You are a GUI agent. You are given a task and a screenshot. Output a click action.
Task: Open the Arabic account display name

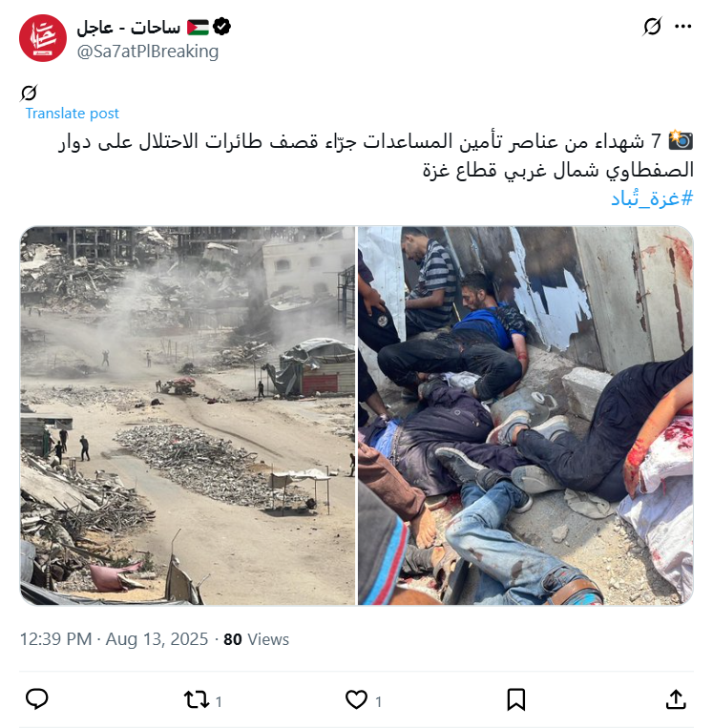click(x=129, y=28)
